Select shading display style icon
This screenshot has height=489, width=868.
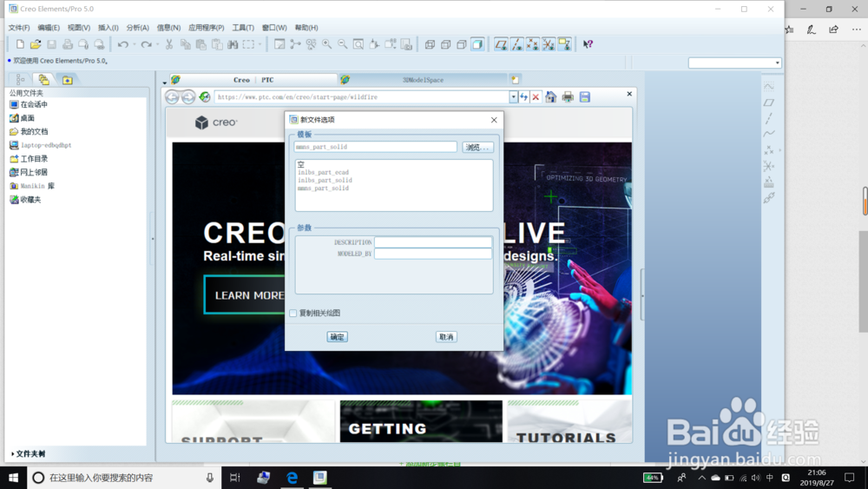pos(477,44)
